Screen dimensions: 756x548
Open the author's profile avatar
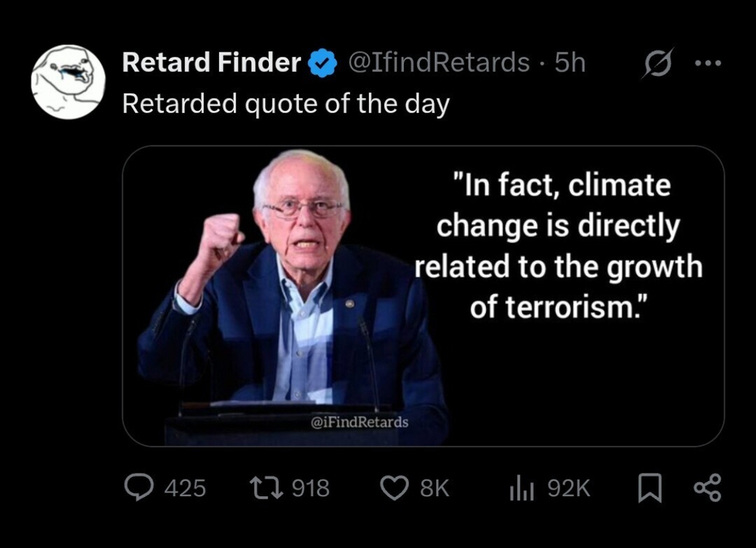click(x=68, y=82)
